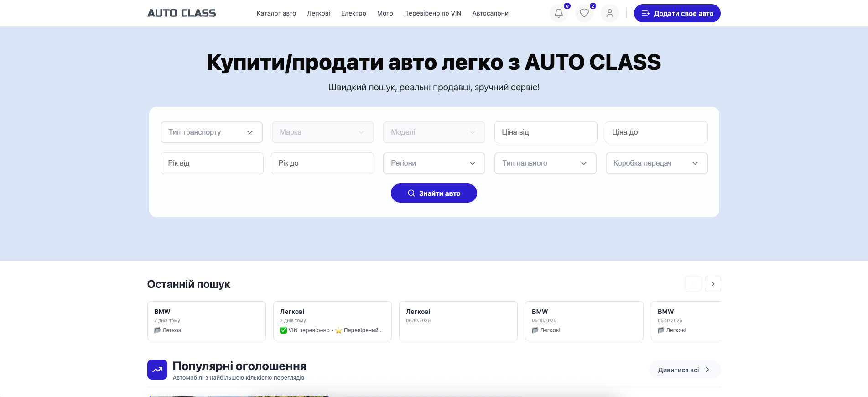Open the Регіони dropdown
Viewport: 868px width, 397px height.
point(434,163)
